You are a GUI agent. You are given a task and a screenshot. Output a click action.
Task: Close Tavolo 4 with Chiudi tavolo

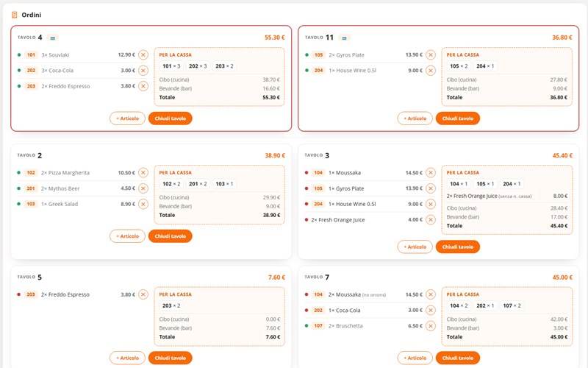(171, 118)
